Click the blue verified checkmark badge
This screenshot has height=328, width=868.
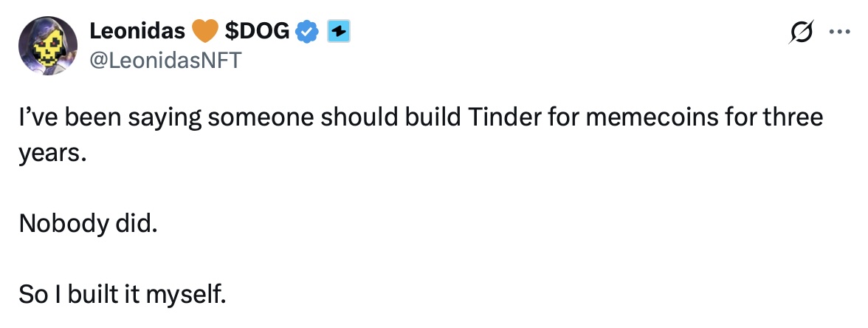308,31
